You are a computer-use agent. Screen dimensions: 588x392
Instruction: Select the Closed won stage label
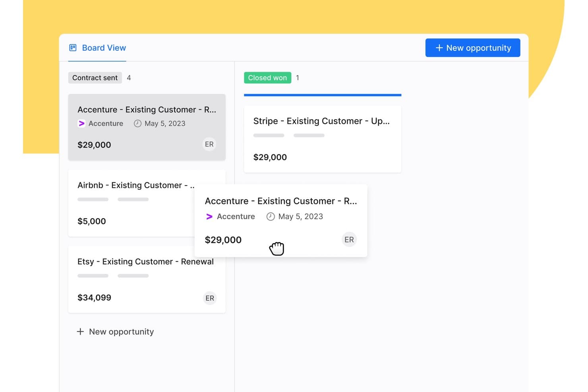(x=267, y=78)
